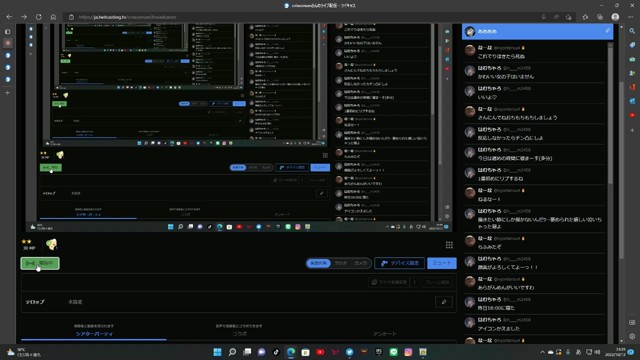
Task: Open Twitter from the taskbar
Action: pos(350,352)
